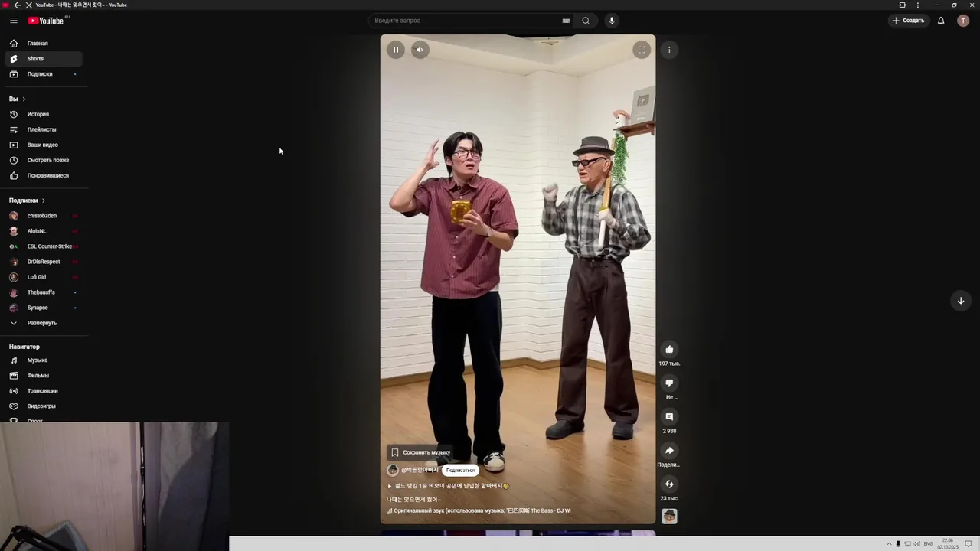This screenshot has width=980, height=551.
Task: Click the YouTube logo
Action: click(x=46, y=21)
